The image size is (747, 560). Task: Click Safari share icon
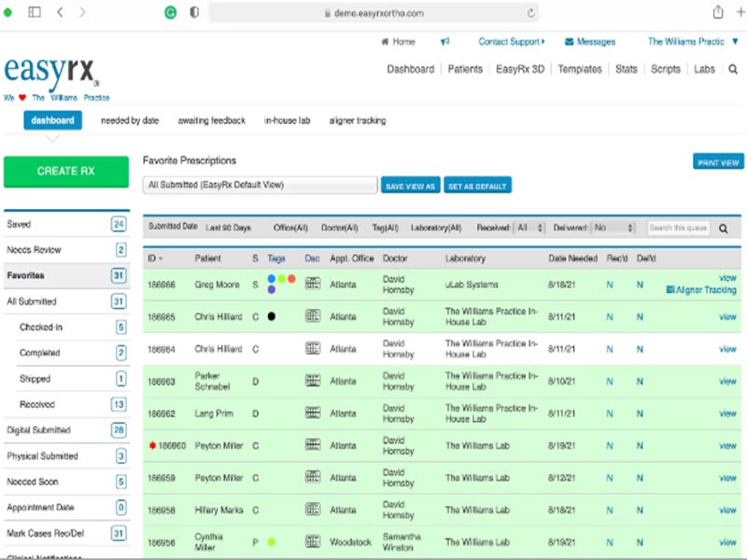pyautogui.click(x=718, y=12)
